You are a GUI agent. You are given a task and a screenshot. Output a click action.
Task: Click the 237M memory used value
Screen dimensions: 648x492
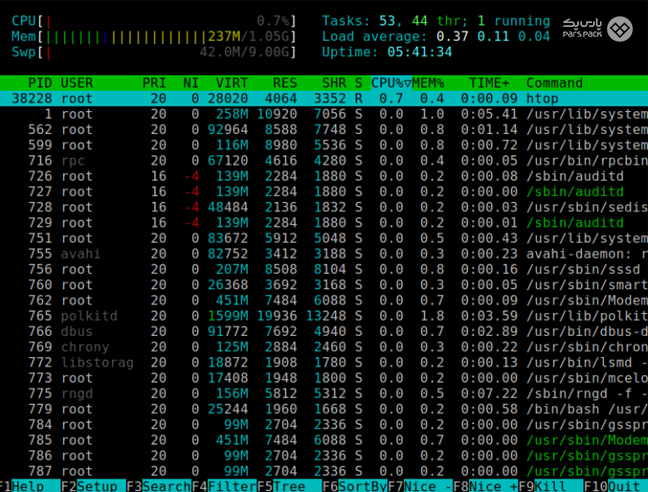point(224,37)
